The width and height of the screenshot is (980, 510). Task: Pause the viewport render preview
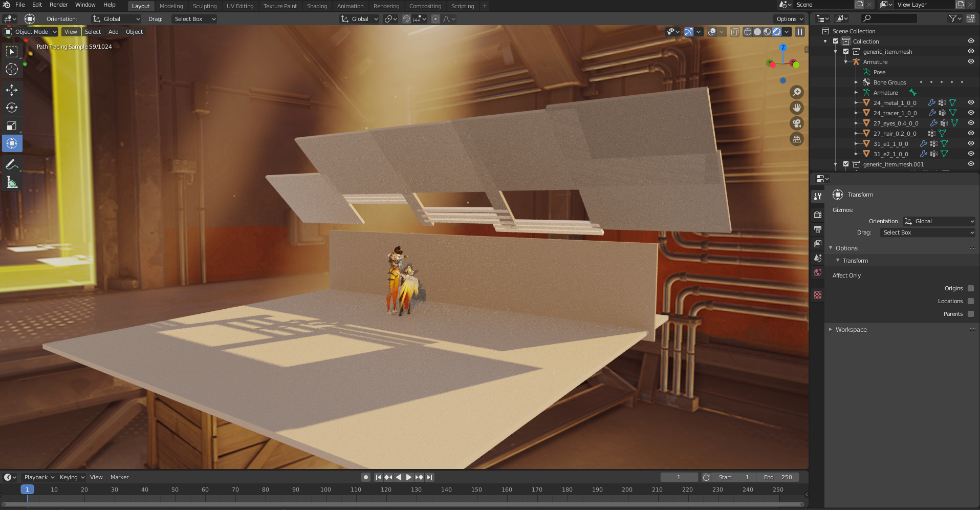(x=800, y=32)
